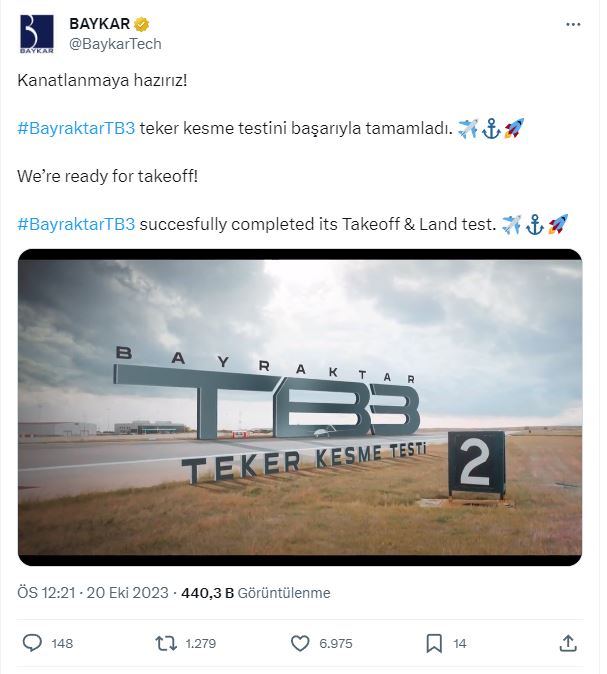Click the 14 bookmarks count
The image size is (607, 674).
click(460, 644)
